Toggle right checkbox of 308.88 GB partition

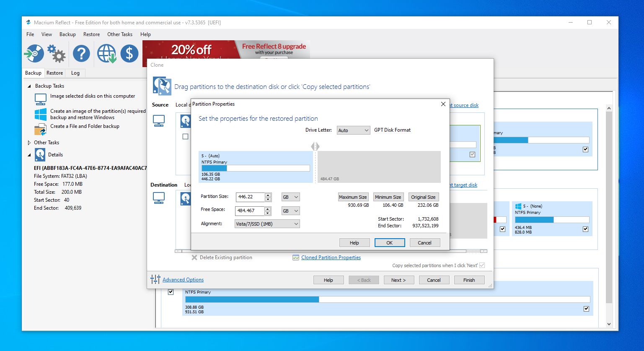586,309
